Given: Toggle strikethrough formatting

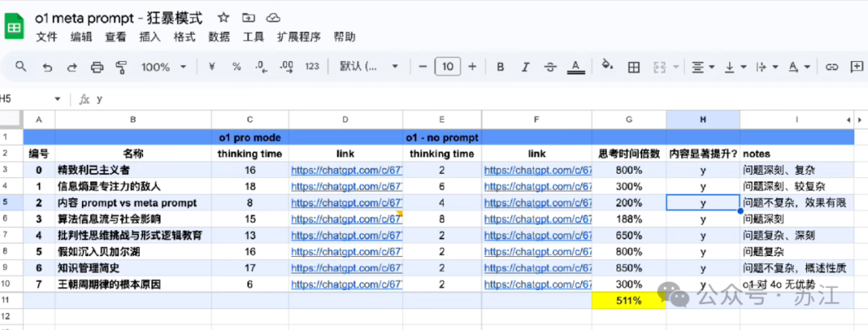Looking at the screenshot, I should tap(550, 67).
